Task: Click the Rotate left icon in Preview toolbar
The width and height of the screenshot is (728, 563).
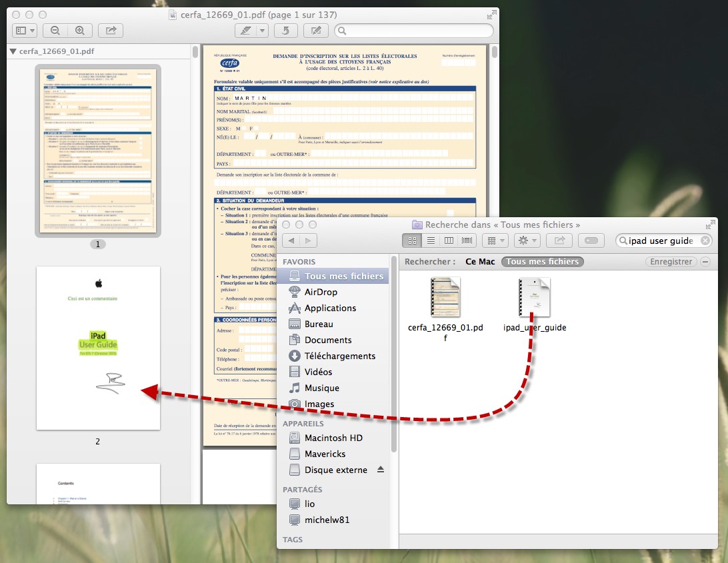Action: 285,30
